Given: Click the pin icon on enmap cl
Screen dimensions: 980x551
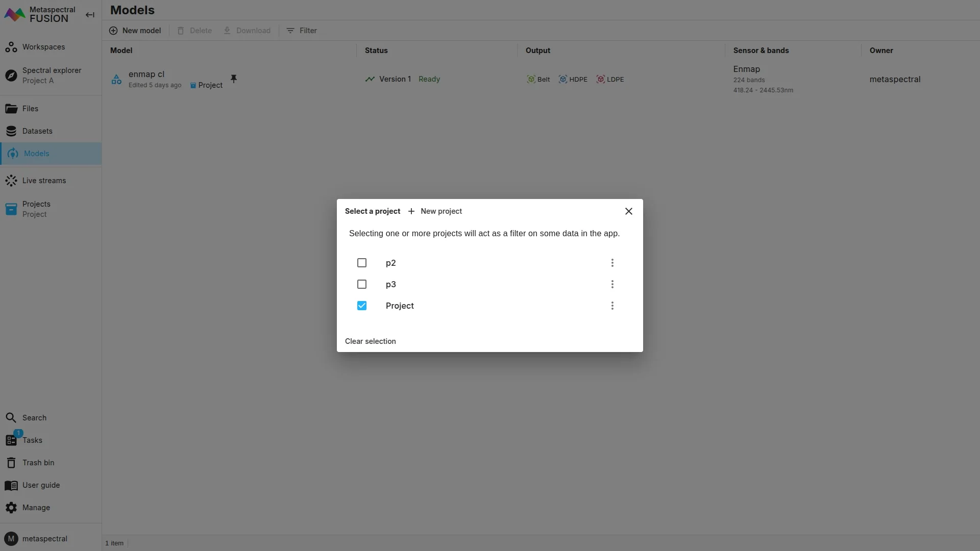Looking at the screenshot, I should pyautogui.click(x=234, y=79).
